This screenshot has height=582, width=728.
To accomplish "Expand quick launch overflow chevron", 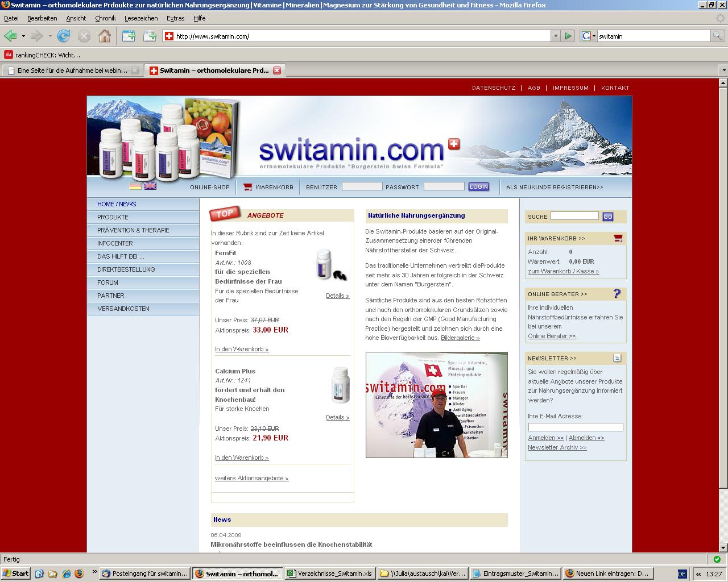I will pyautogui.click(x=94, y=573).
